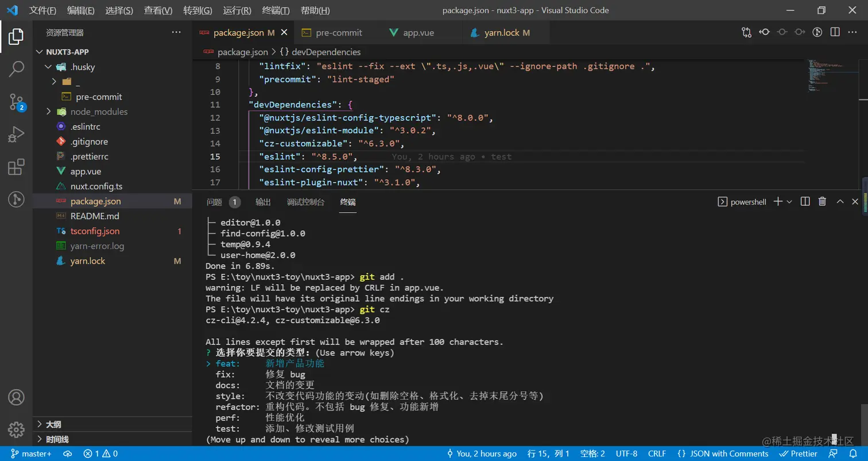
Task: Open the 帮助(H) menu
Action: (x=315, y=10)
